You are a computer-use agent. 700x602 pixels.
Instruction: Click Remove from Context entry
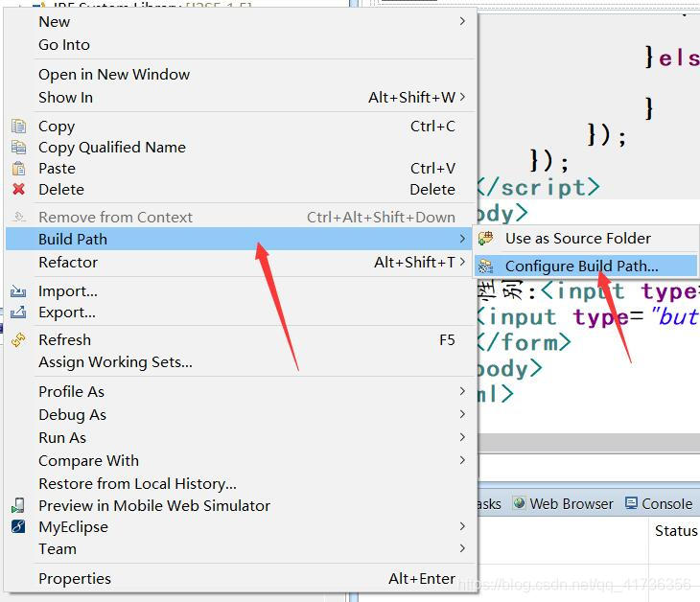click(241, 217)
